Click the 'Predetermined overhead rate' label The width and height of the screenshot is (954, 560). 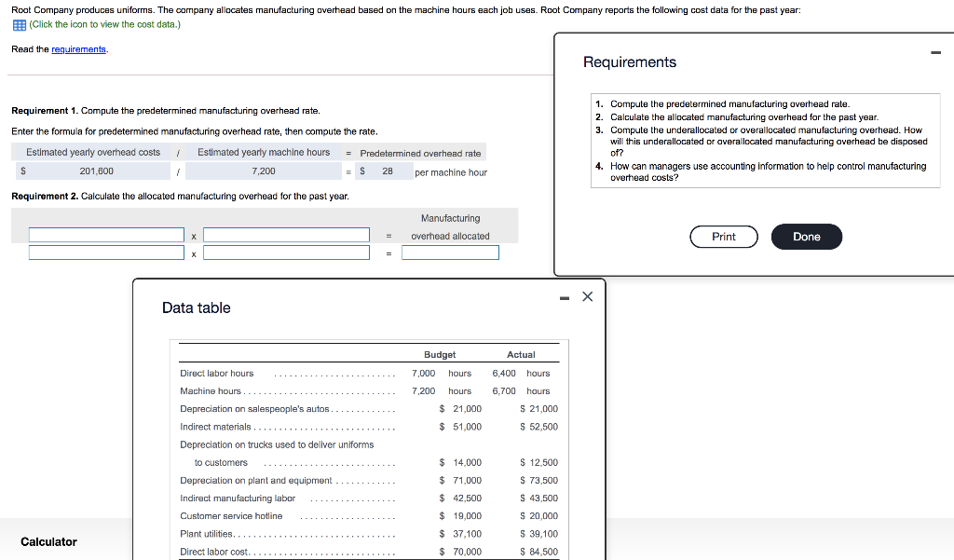[x=420, y=154]
